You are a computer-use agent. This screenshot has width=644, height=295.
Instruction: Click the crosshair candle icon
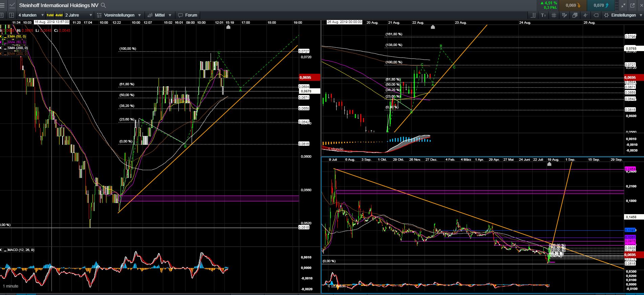pyautogui.click(x=585, y=15)
